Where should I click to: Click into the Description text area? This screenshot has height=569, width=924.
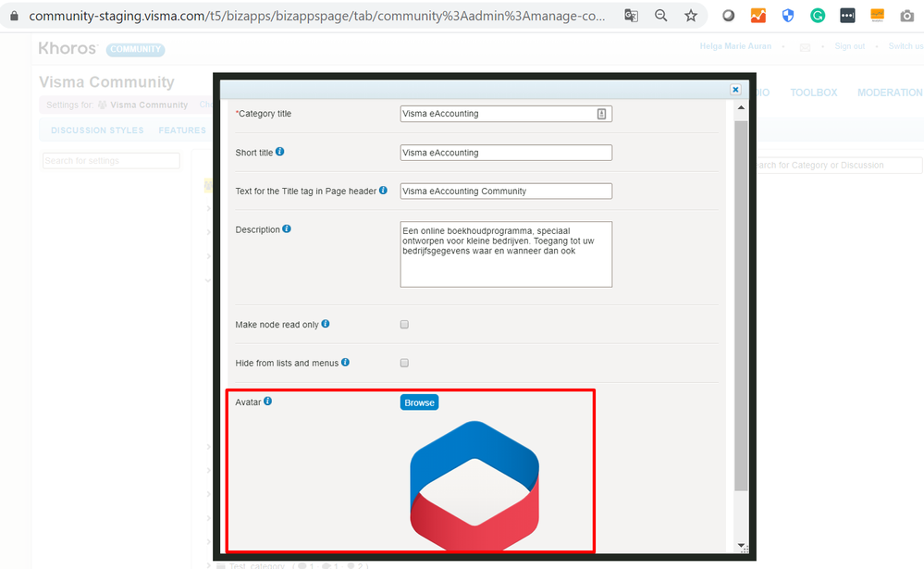pos(506,254)
